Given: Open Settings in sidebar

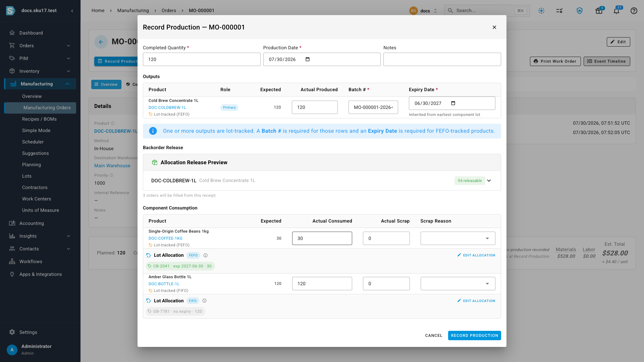Looking at the screenshot, I should 40,332.
